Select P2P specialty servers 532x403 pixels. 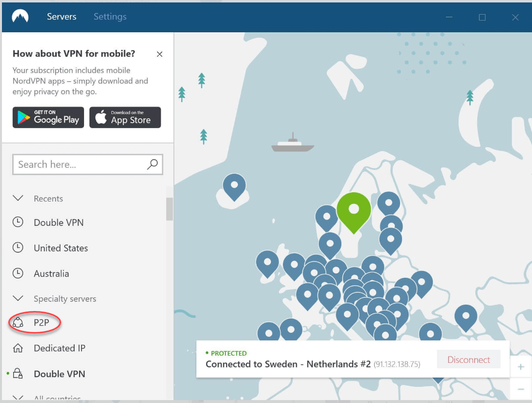42,322
